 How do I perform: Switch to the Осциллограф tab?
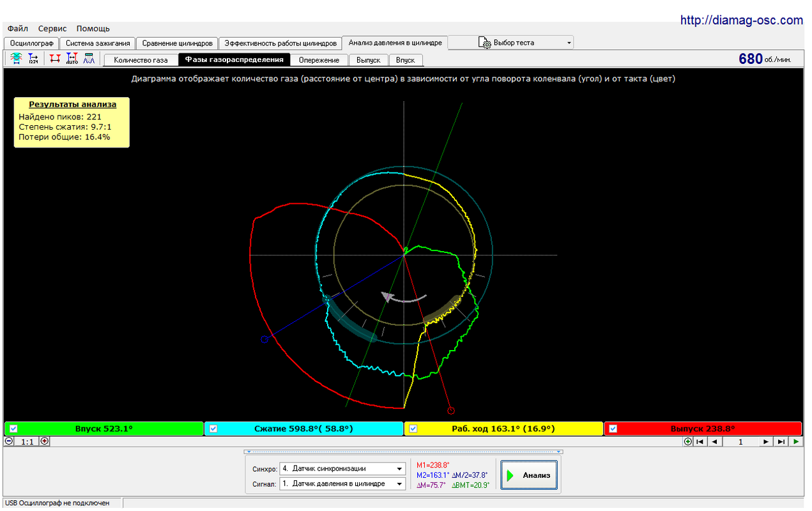click(31, 43)
